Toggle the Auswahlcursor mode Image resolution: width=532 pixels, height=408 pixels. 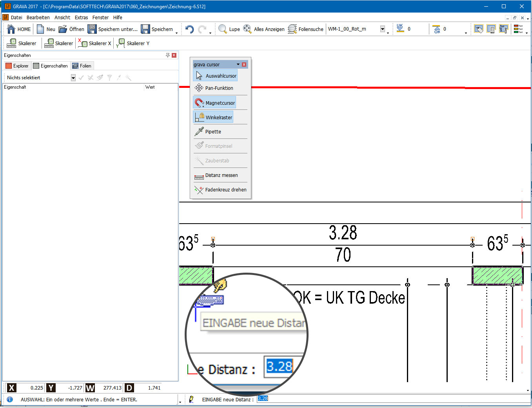[x=215, y=75]
